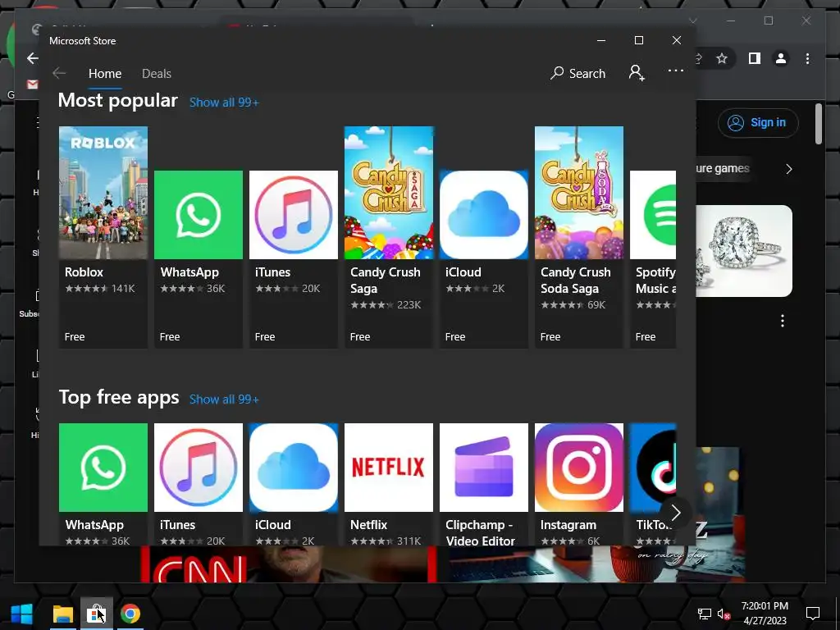Click Free price under Candy Crush Saga
The width and height of the screenshot is (840, 630).
[360, 337]
